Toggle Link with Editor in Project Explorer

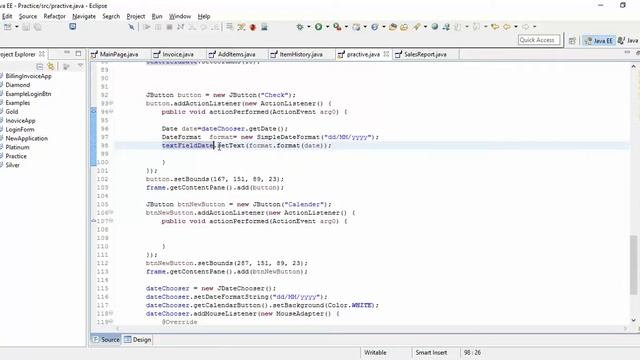coord(51,66)
